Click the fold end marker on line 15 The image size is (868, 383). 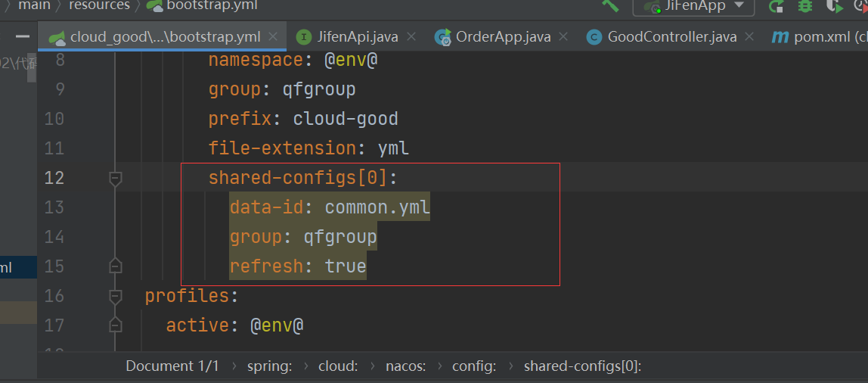115,266
